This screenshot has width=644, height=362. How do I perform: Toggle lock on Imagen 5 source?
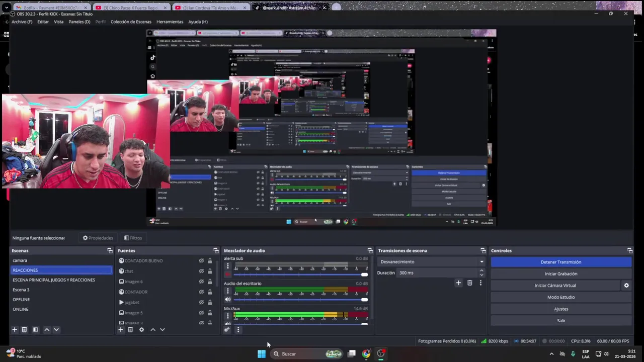[x=210, y=313]
